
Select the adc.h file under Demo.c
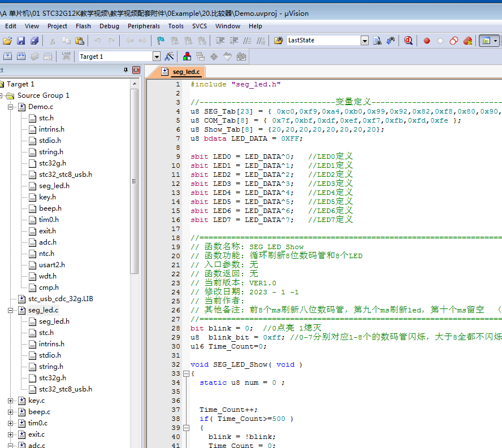pos(47,242)
